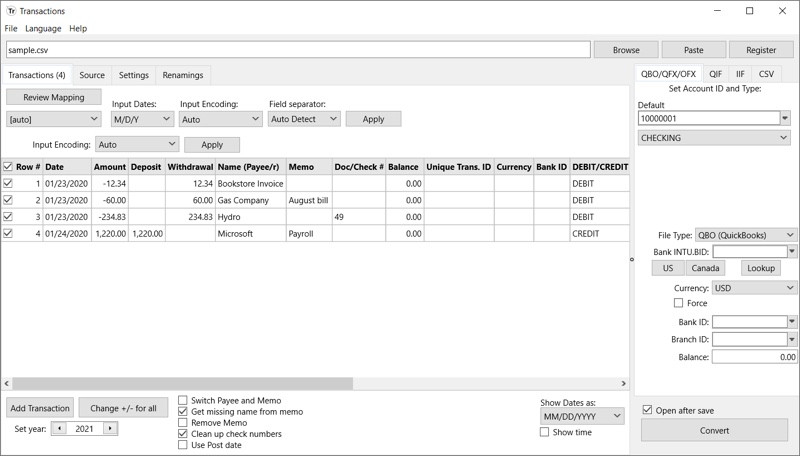Expand the Branch ID dropdown arrow
Screen dimensions: 800x456
[x=792, y=340]
